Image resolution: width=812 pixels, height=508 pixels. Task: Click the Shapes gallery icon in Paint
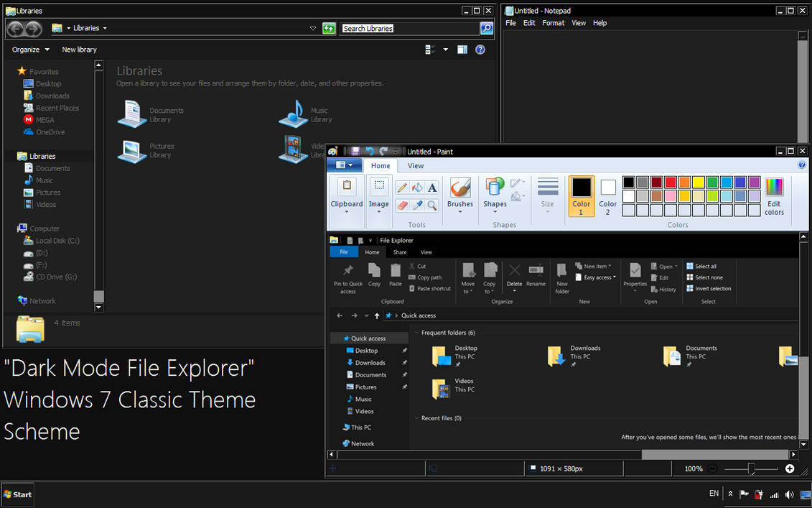point(494,187)
